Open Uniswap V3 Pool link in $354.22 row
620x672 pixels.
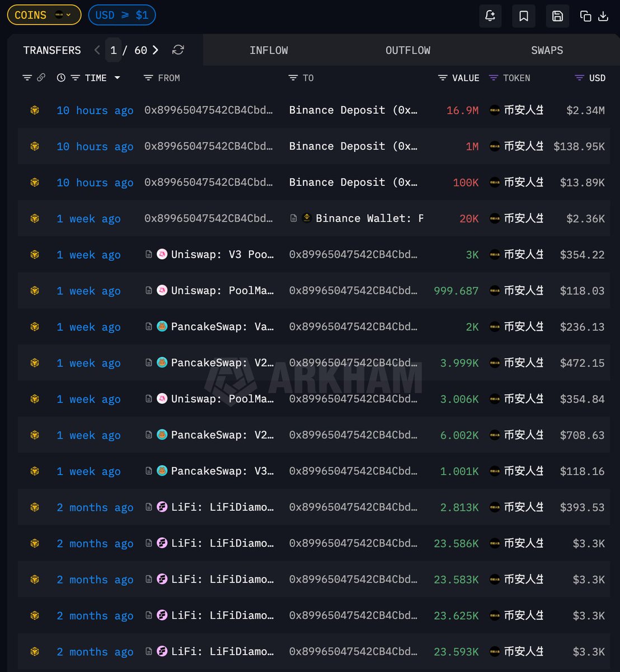click(x=222, y=254)
